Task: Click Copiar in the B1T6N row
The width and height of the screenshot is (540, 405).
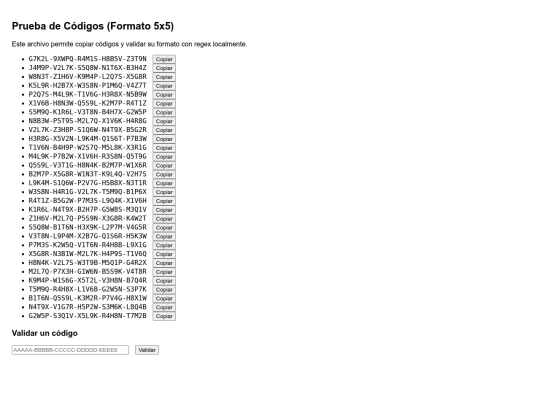Action: pyautogui.click(x=164, y=299)
